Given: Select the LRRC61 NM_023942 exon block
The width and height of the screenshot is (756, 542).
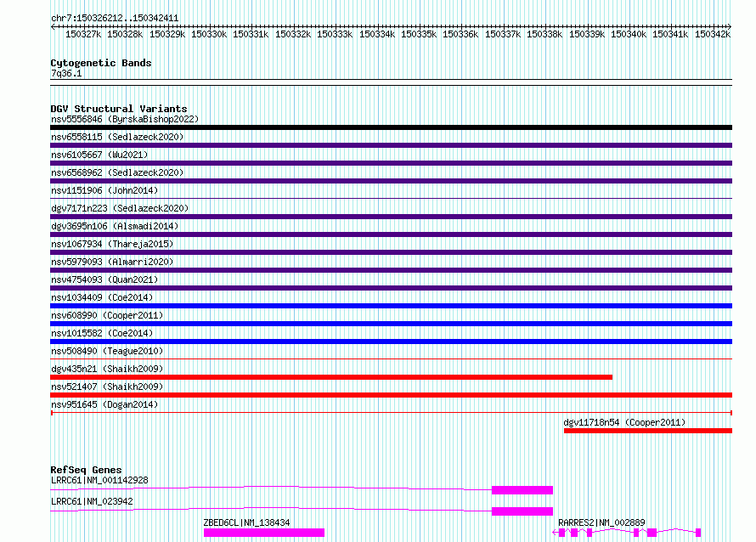Looking at the screenshot, I should point(522,511).
